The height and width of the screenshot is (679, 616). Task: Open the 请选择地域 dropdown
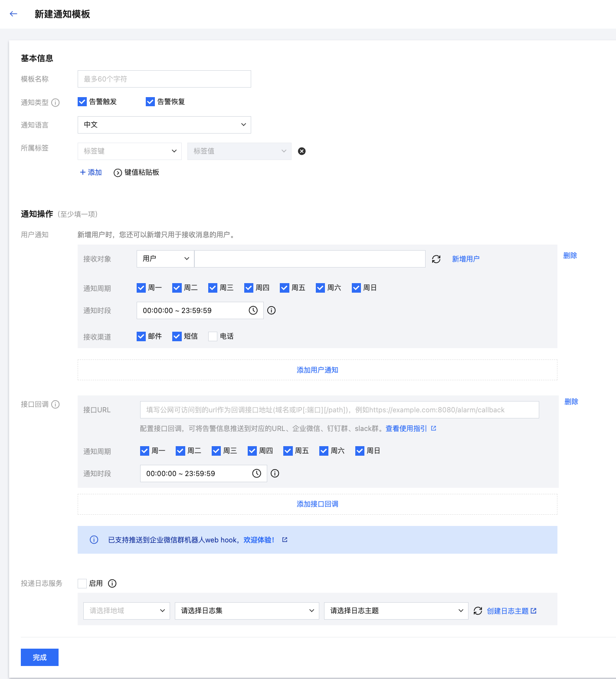pyautogui.click(x=127, y=611)
